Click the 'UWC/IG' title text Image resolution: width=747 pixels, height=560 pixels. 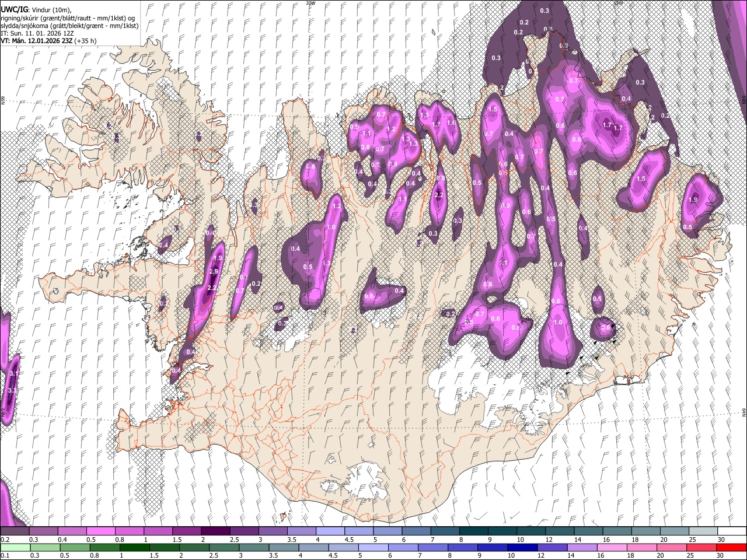pos(15,10)
